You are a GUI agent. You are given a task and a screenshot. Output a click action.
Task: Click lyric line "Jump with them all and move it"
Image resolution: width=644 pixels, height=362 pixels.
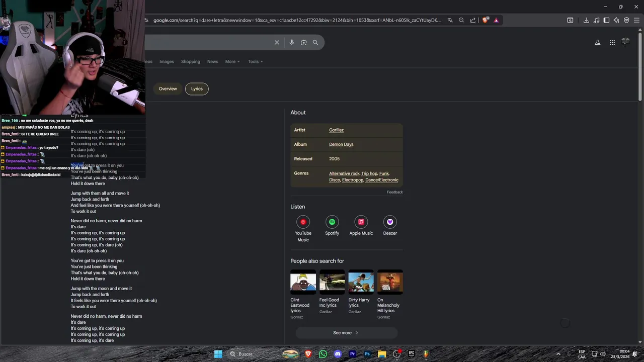[100, 194]
